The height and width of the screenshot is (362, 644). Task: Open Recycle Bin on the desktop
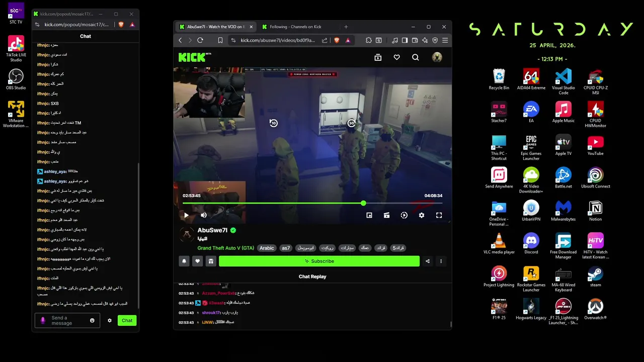click(x=499, y=79)
